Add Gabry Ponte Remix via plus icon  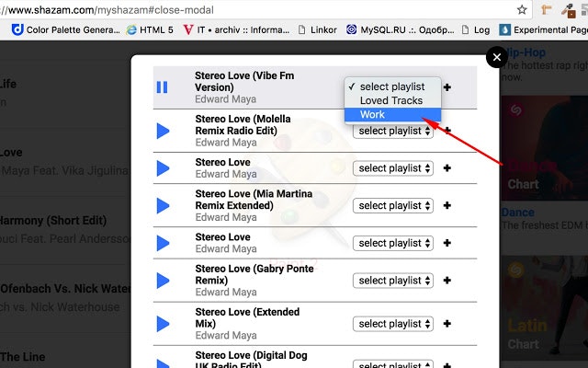(447, 280)
